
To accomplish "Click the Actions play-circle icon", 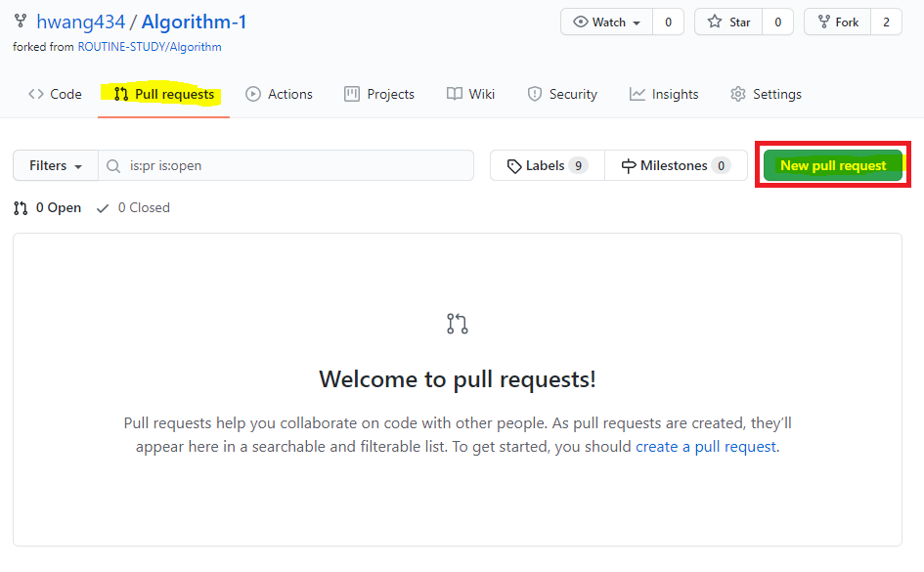I will (253, 94).
